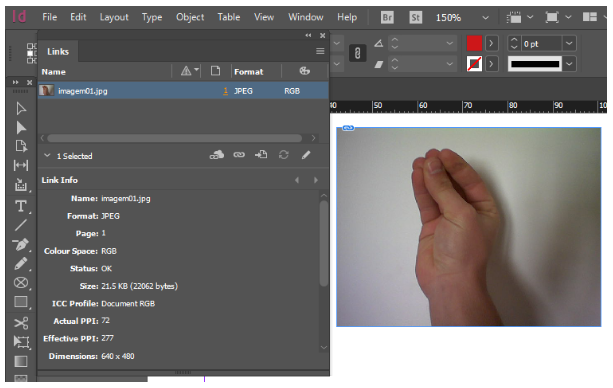Open the stroke weight 0 pt dropdown
The width and height of the screenshot is (613, 388).
pyautogui.click(x=569, y=43)
